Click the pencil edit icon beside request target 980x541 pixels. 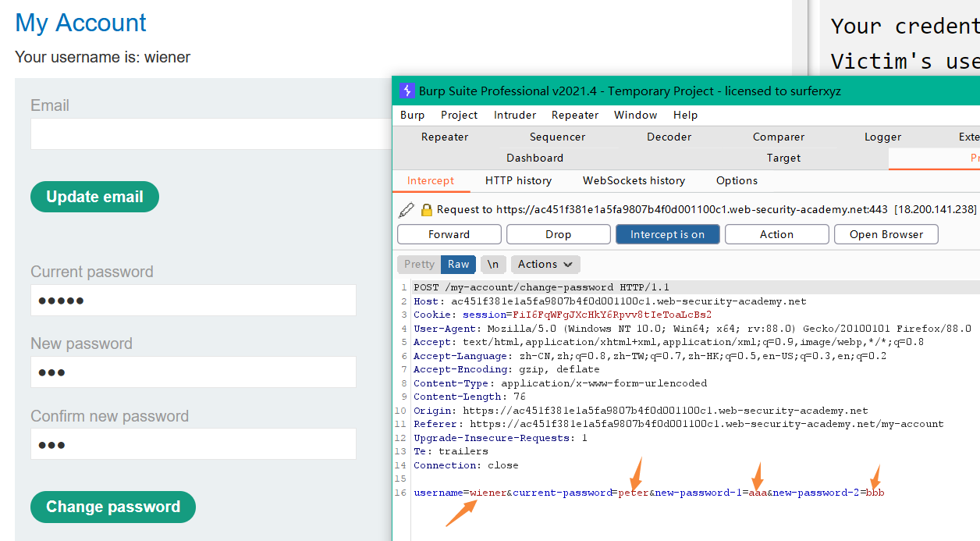pos(407,209)
